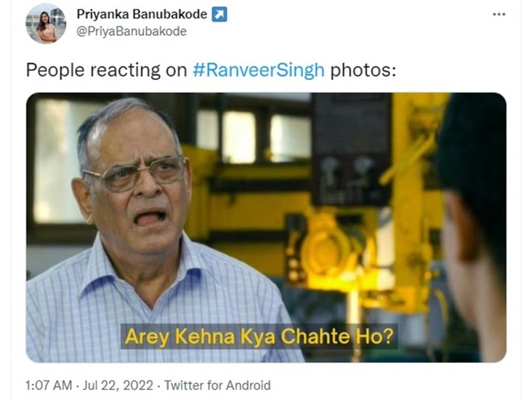Screen dimensions: 532x400
Task: Open the @PriyaBanubakode handle link
Action: click(132, 31)
